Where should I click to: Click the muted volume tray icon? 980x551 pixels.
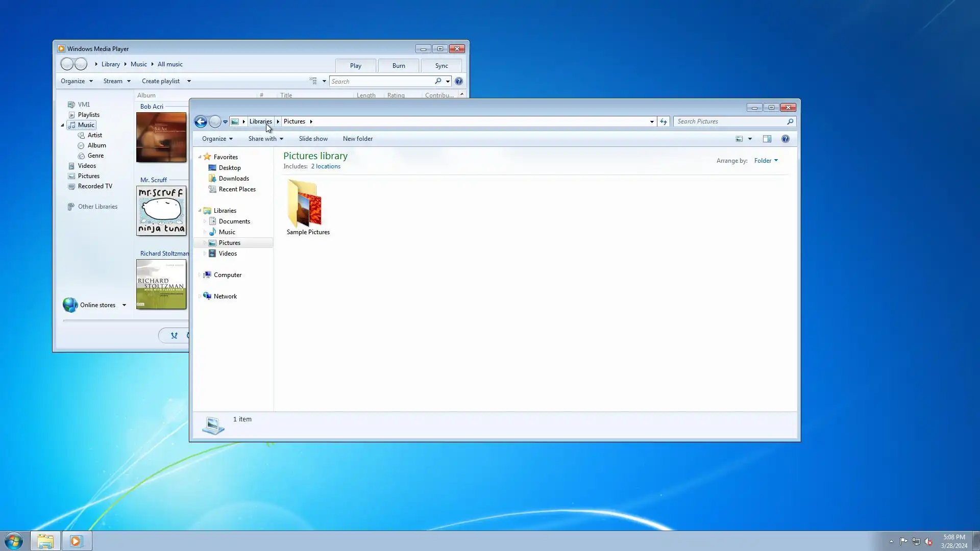coord(928,541)
